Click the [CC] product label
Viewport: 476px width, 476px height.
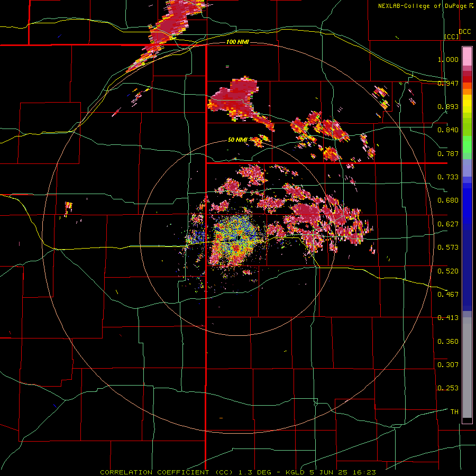pos(452,36)
